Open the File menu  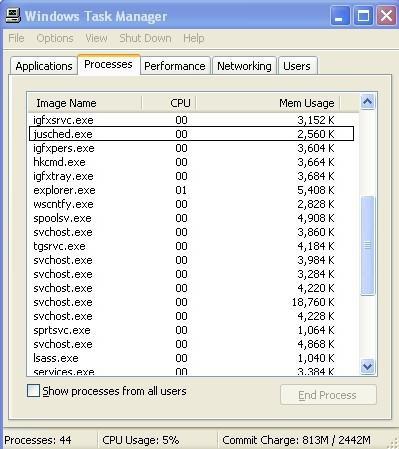point(16,38)
